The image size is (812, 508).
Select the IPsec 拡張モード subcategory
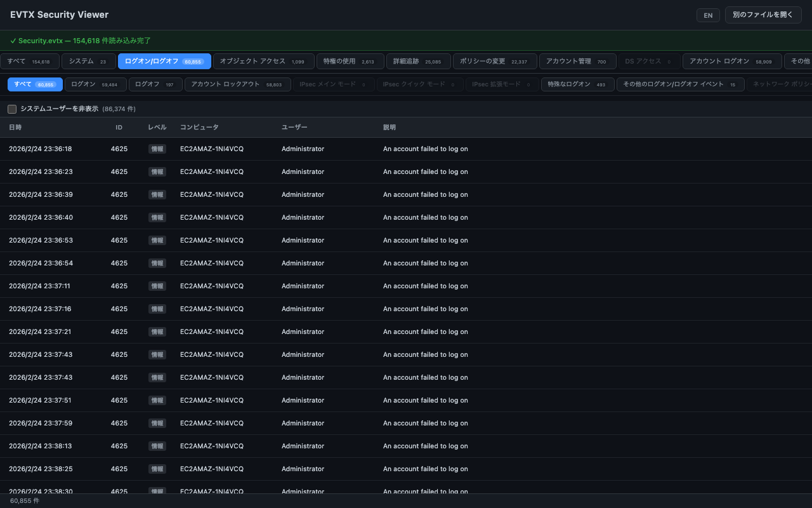502,84
